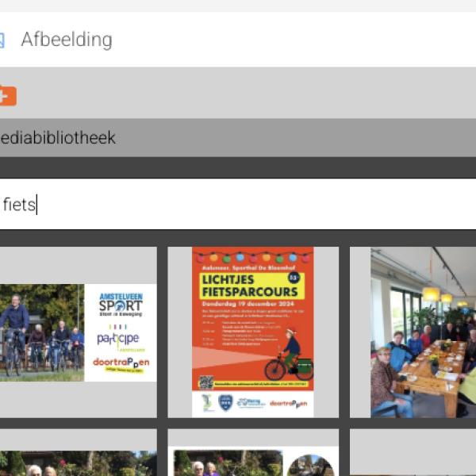Pick the photo of people at café table
The image size is (476, 476).
[413, 332]
